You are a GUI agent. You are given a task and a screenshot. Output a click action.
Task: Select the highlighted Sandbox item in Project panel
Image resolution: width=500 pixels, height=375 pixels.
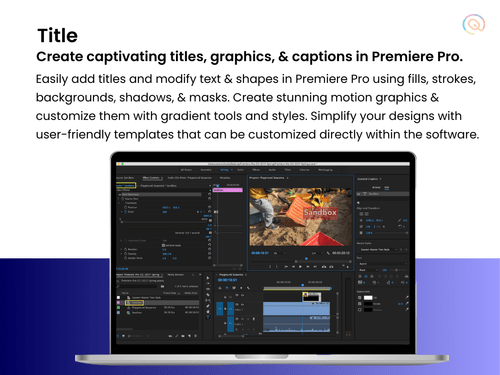(x=135, y=303)
